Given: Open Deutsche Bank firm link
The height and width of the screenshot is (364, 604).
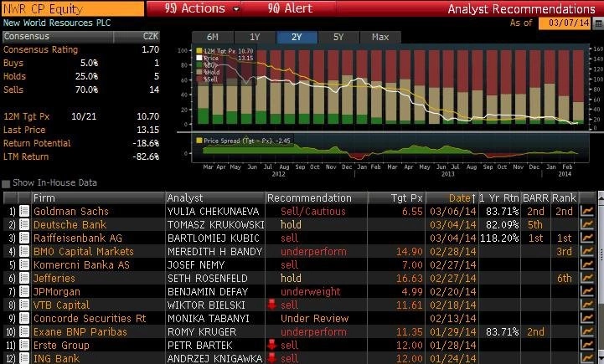Looking at the screenshot, I should pyautogui.click(x=70, y=225).
